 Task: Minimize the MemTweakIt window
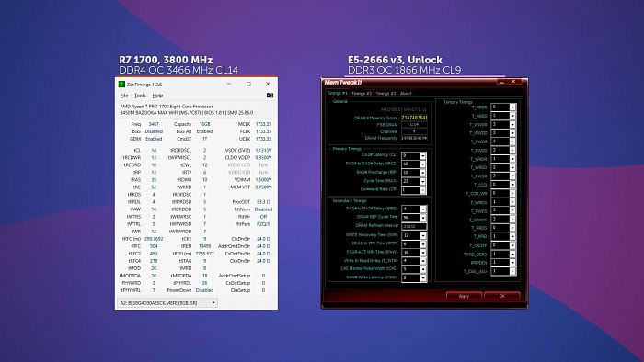point(502,82)
